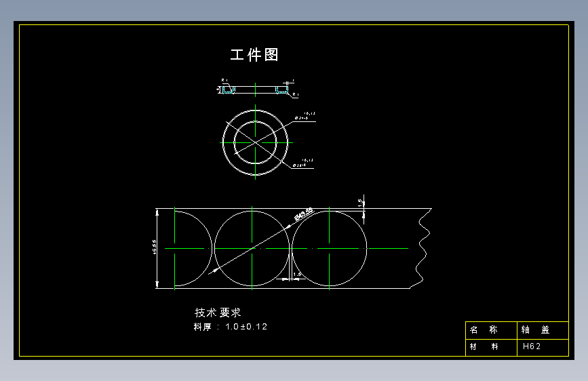Select the thickness 1 label above section view
The height and width of the screenshot is (381, 588).
(293, 81)
